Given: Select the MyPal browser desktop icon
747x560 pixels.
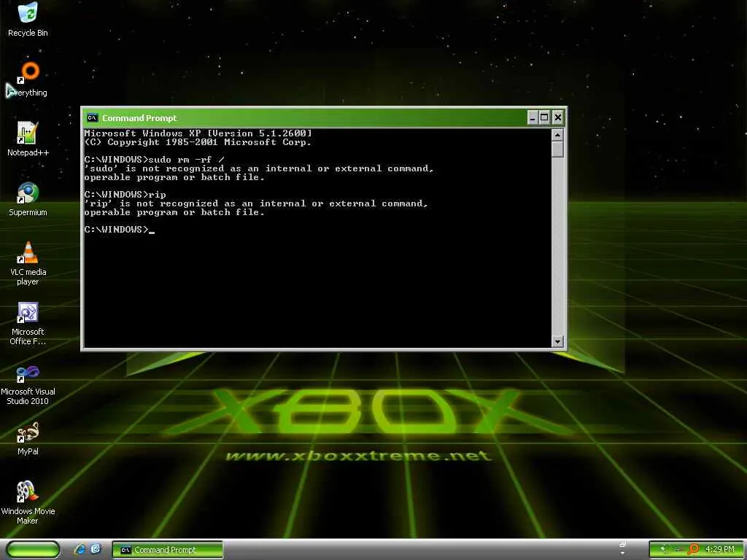Looking at the screenshot, I should click(28, 438).
